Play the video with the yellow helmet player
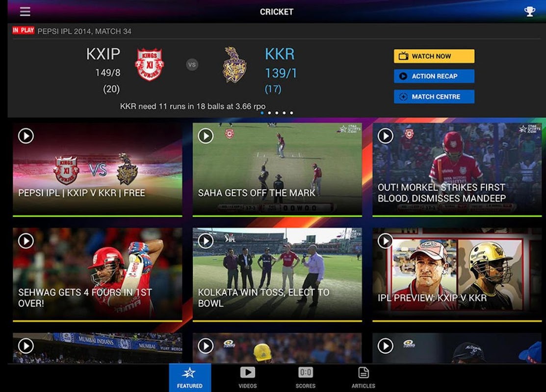This screenshot has width=546, height=392. [x=206, y=346]
